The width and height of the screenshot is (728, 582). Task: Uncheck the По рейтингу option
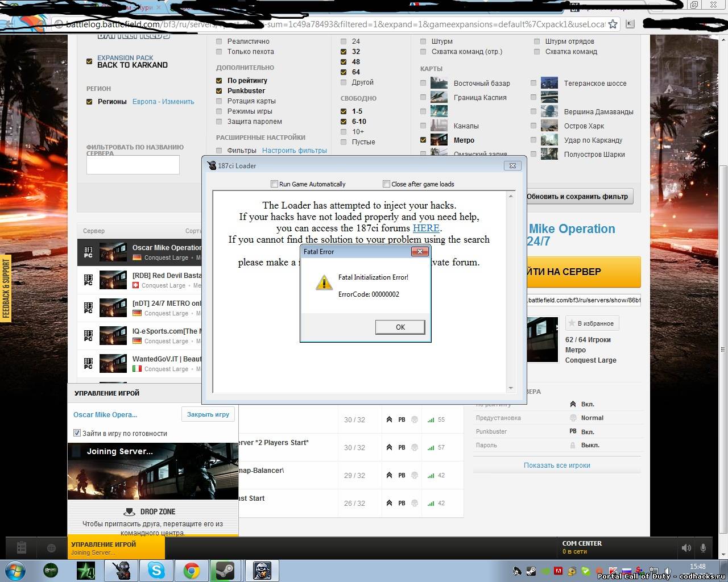click(x=219, y=81)
